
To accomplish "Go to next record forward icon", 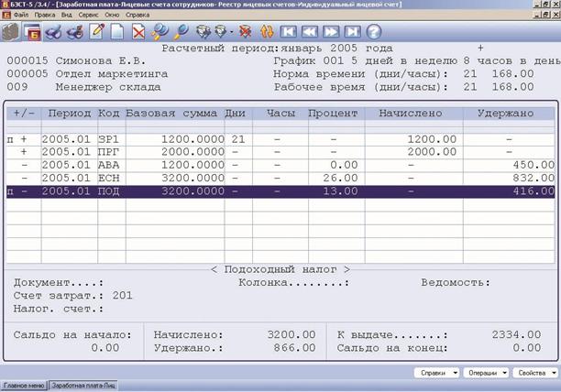I will 331,32.
